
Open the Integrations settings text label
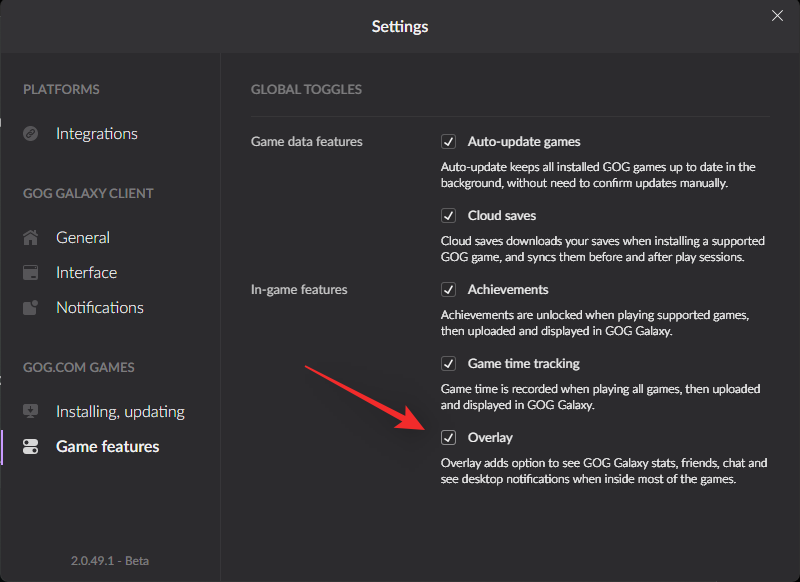coord(97,134)
